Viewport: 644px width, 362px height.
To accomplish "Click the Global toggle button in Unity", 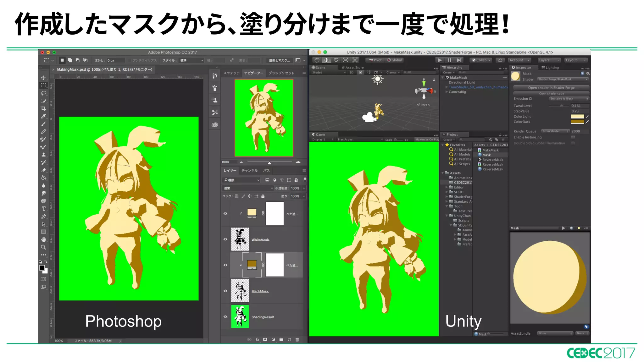I will (x=394, y=60).
